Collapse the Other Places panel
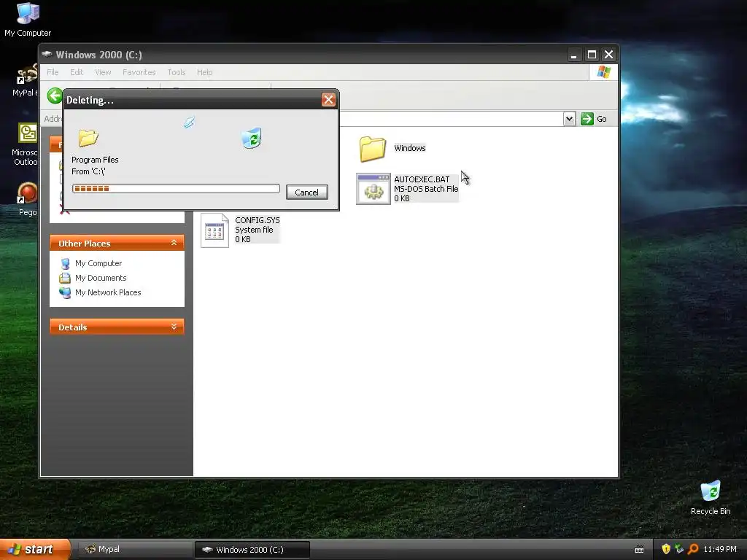The height and width of the screenshot is (560, 747). [x=174, y=243]
